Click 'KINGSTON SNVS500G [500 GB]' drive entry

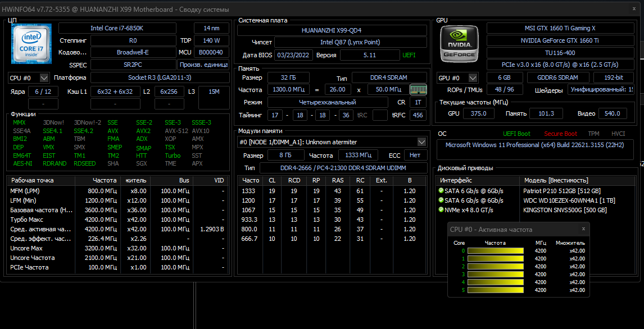[x=565, y=210]
